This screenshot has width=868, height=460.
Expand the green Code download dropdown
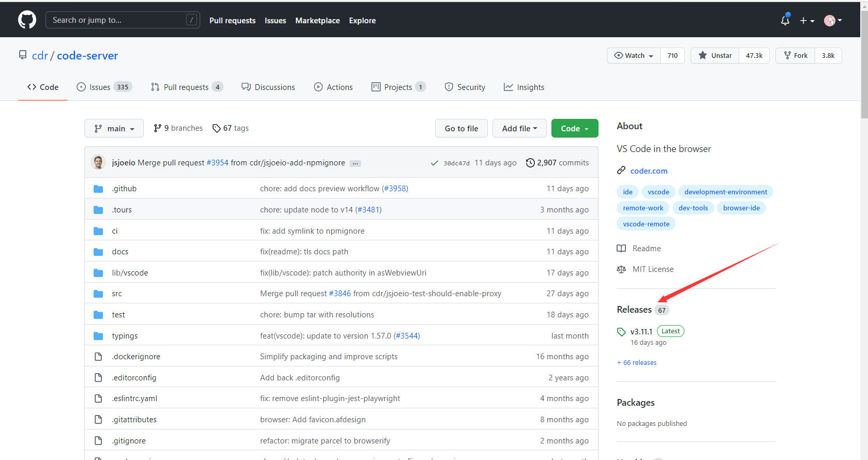pos(575,129)
